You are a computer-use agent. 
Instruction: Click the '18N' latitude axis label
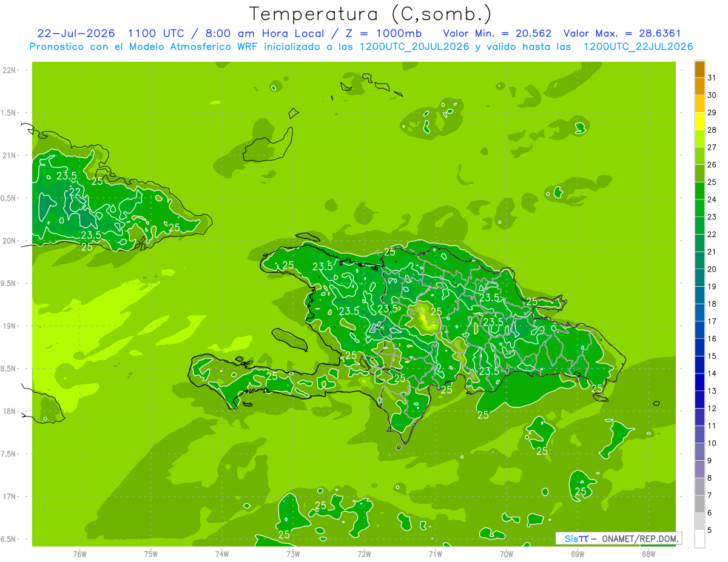10,411
